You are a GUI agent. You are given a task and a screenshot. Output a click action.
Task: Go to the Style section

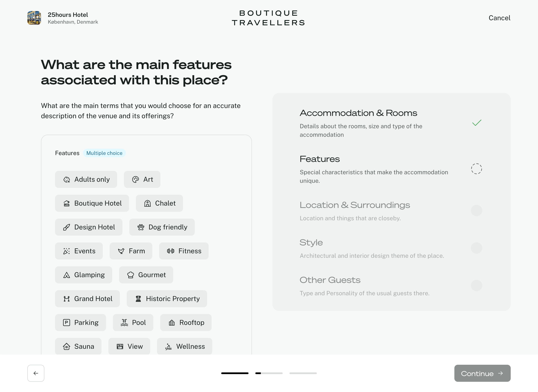(311, 242)
